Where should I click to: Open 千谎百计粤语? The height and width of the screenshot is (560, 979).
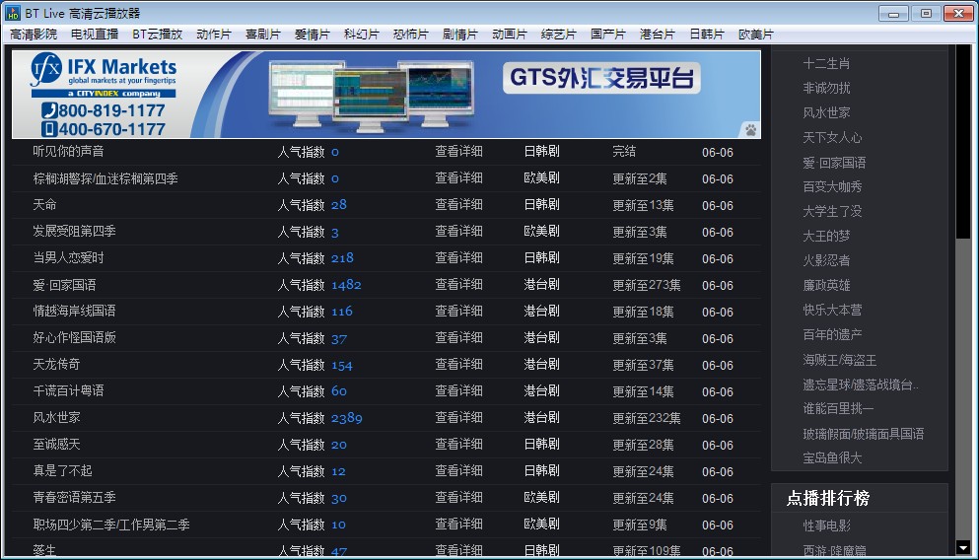point(68,390)
